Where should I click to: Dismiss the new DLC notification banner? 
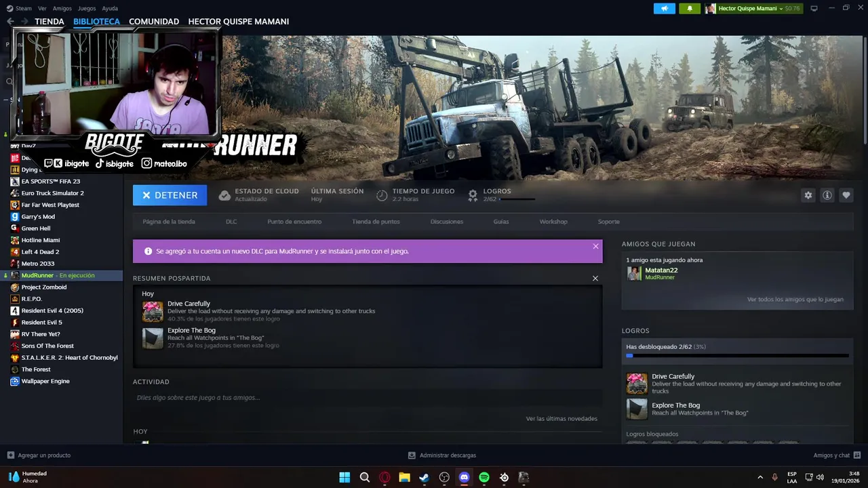(595, 246)
